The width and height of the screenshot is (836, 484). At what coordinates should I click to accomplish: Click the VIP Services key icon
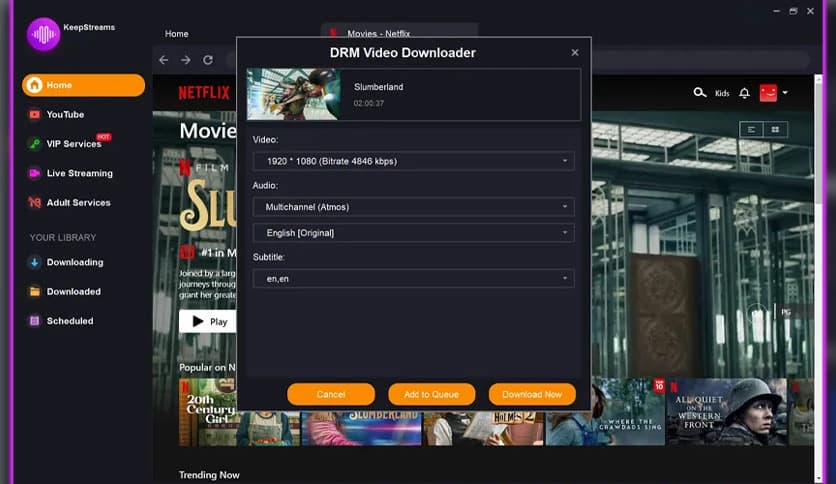[35, 144]
